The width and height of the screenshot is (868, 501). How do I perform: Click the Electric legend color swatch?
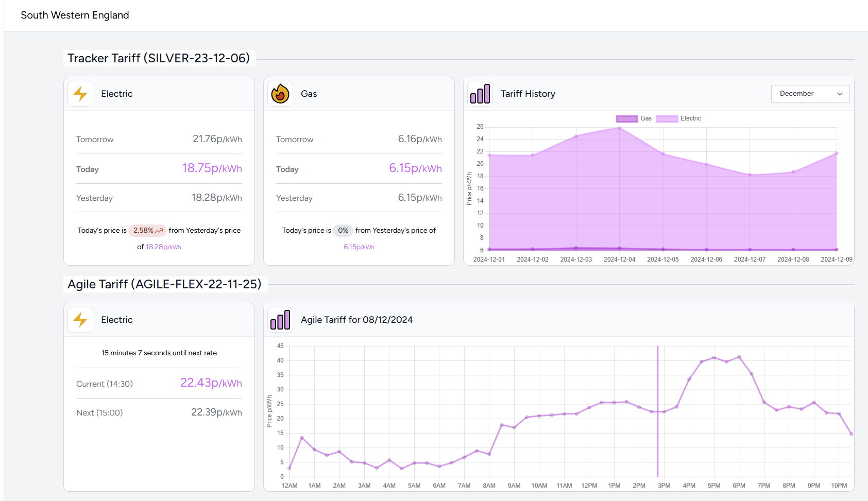click(x=667, y=118)
